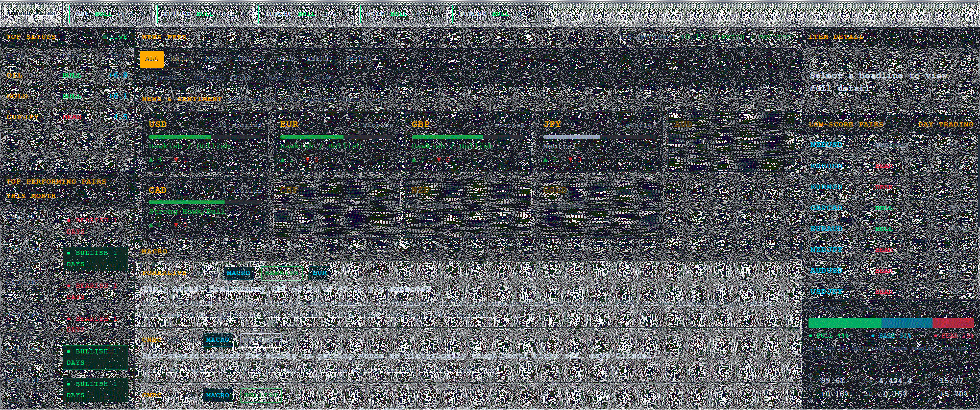Viewport: 980px width, 410px height.
Task: Click the CAD sentiment strength bar
Action: [206, 202]
